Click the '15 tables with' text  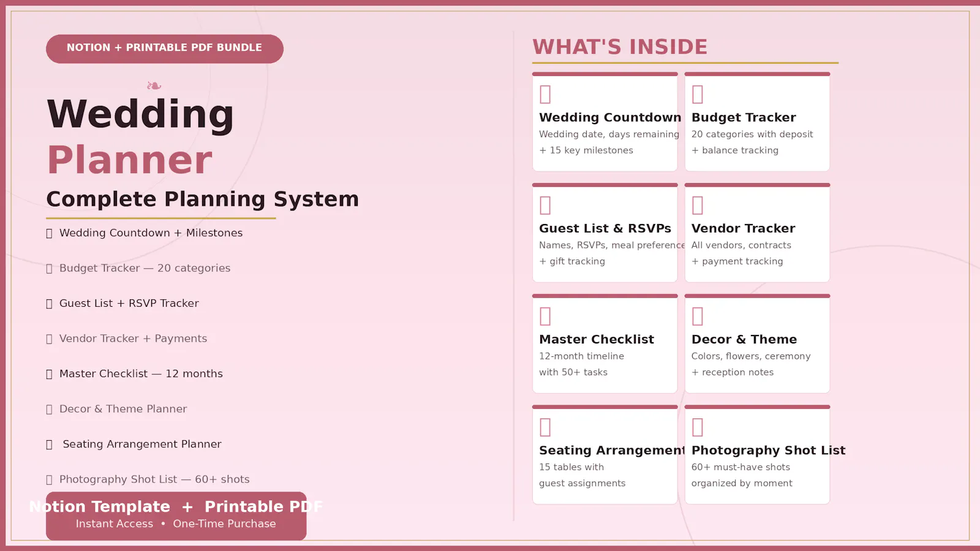(571, 467)
